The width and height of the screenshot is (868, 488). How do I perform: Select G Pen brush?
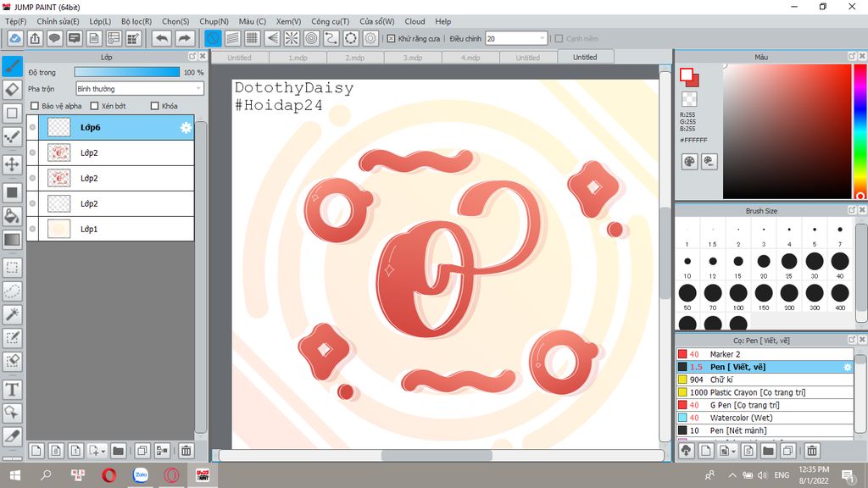pyautogui.click(x=765, y=405)
